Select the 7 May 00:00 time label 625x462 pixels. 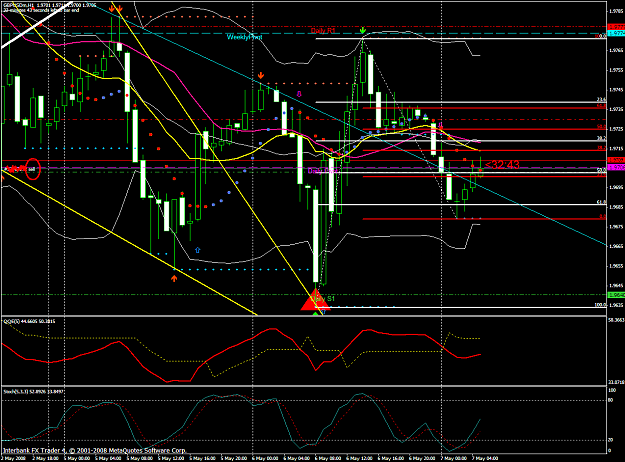[x=454, y=458]
